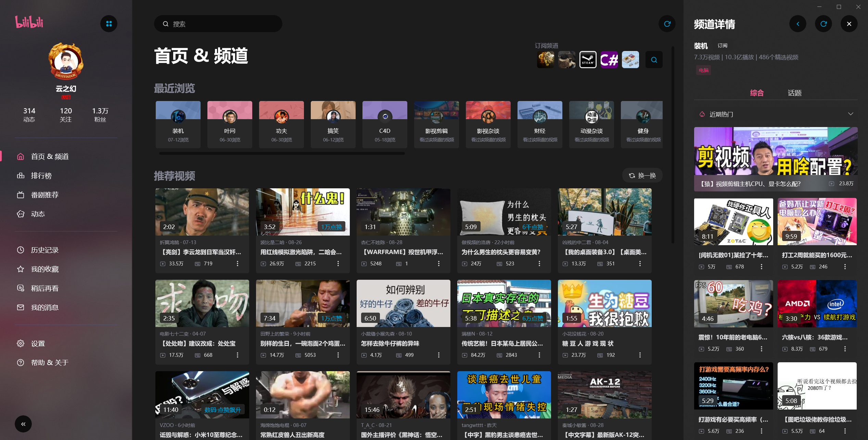
Task: Click the 电脑 tag label
Action: click(x=703, y=70)
